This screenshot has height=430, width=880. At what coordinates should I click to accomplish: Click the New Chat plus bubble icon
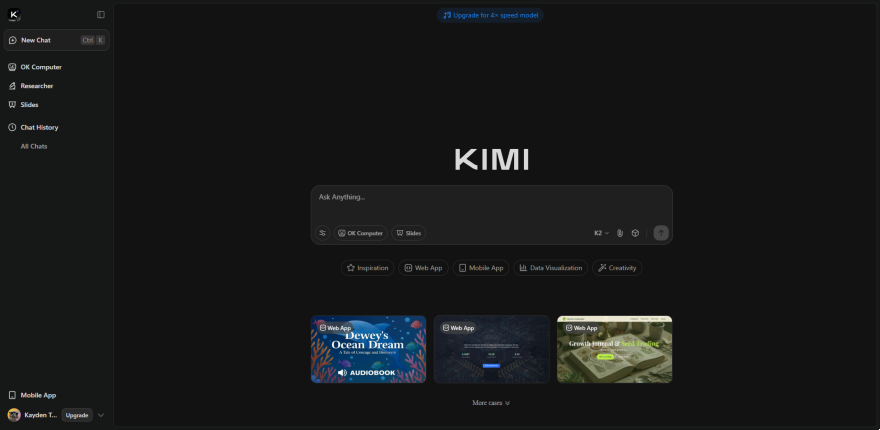[13, 40]
